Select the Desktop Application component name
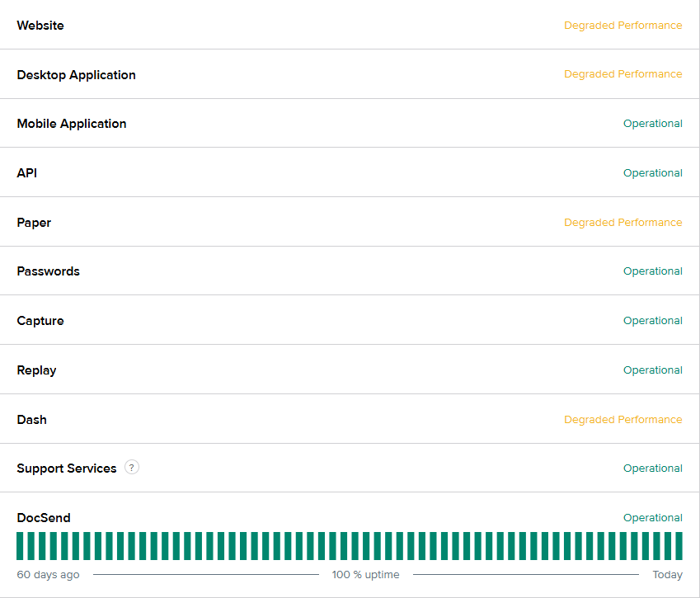This screenshot has height=598, width=700. (x=77, y=75)
